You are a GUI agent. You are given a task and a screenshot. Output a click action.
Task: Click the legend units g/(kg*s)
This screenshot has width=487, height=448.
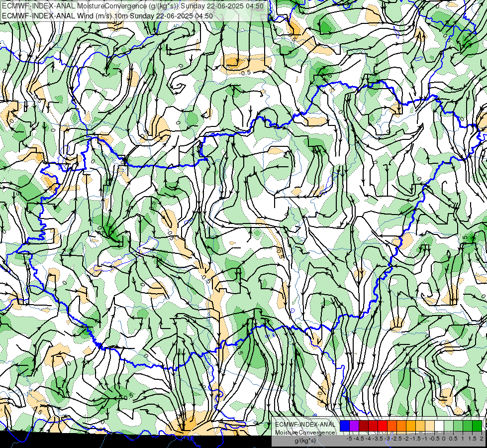coord(305,441)
